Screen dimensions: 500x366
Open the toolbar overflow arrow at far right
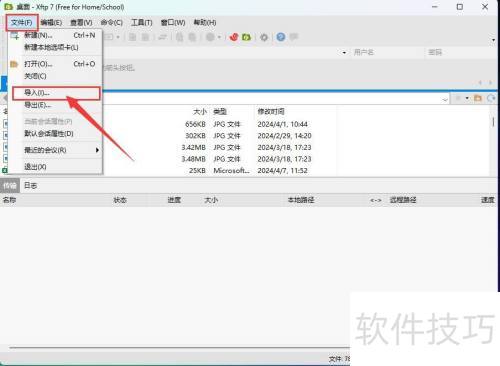pyautogui.click(x=494, y=40)
